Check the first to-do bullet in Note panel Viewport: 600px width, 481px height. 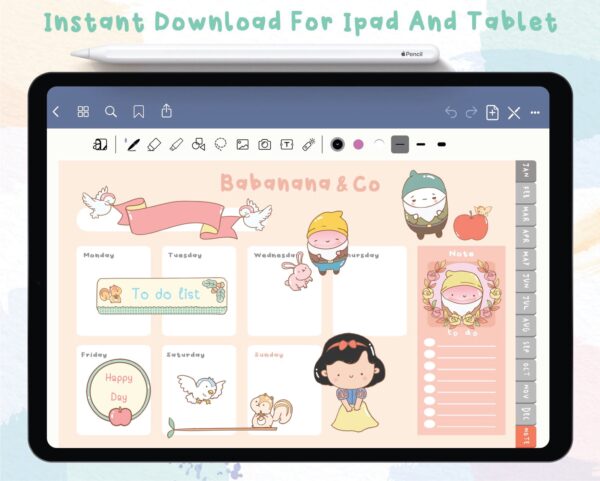coord(430,342)
